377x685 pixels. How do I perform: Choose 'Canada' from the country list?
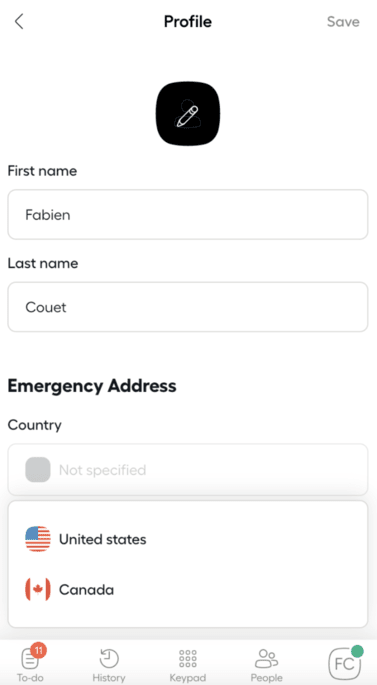click(x=86, y=590)
